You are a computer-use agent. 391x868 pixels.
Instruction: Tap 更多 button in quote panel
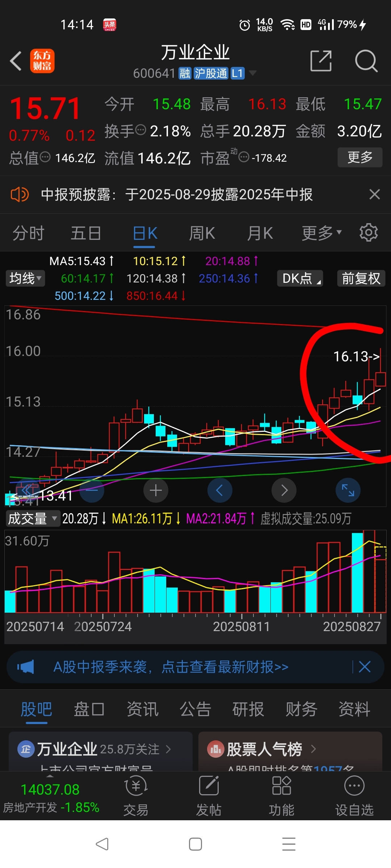(x=360, y=157)
